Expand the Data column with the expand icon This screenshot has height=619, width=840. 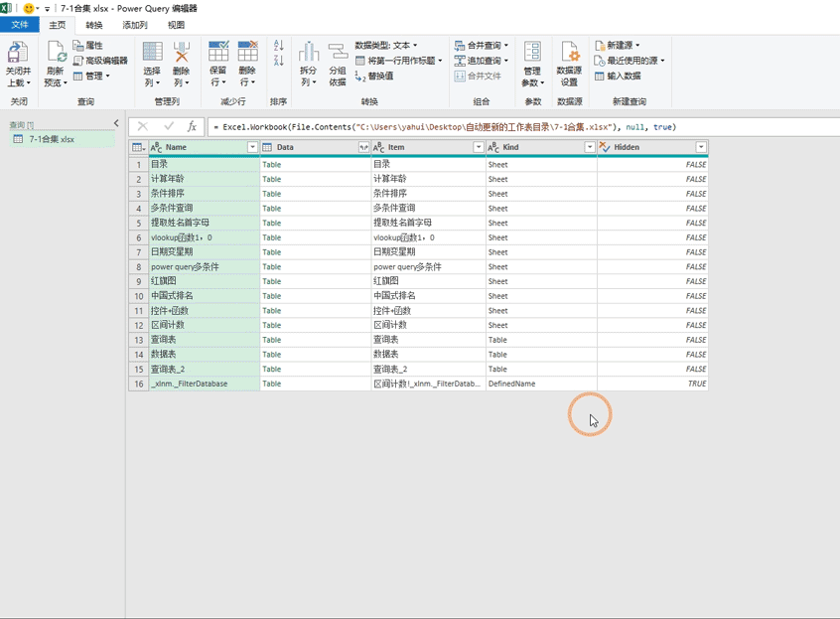click(363, 147)
